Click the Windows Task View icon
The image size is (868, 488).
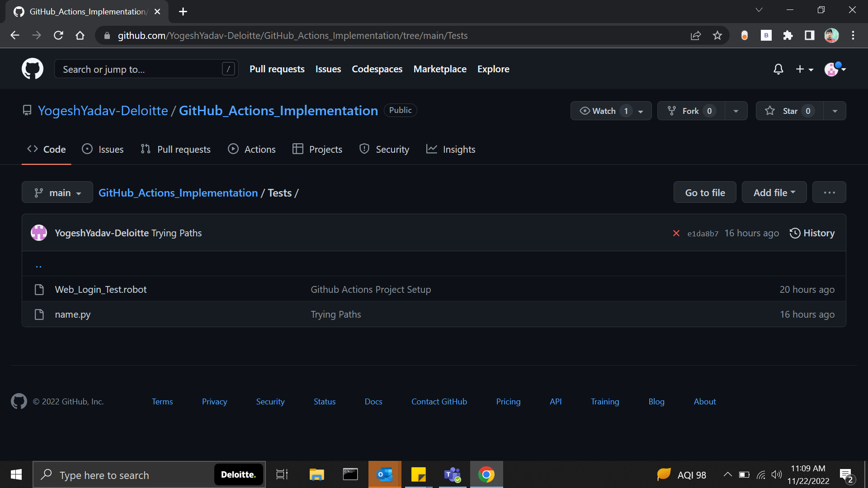pos(282,474)
